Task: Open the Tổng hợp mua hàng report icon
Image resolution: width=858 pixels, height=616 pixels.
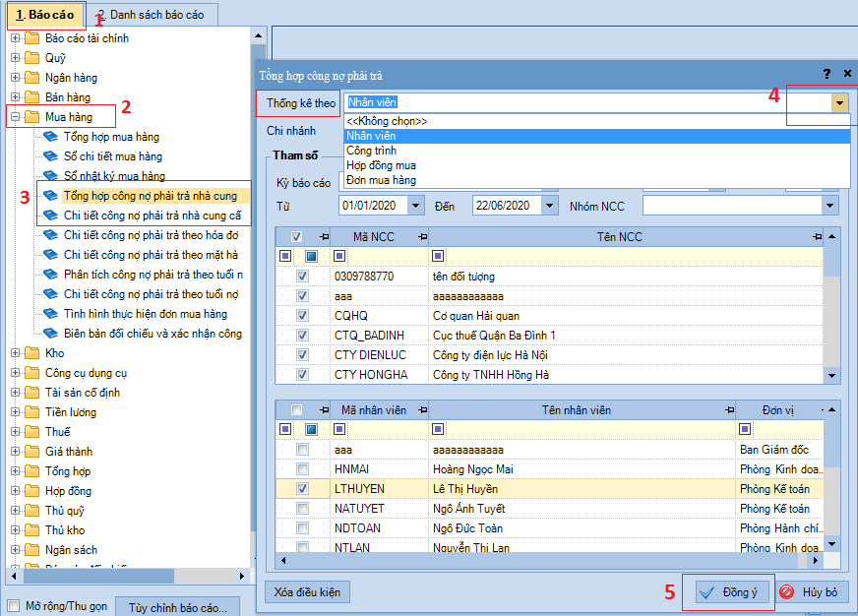Action: click(50, 136)
